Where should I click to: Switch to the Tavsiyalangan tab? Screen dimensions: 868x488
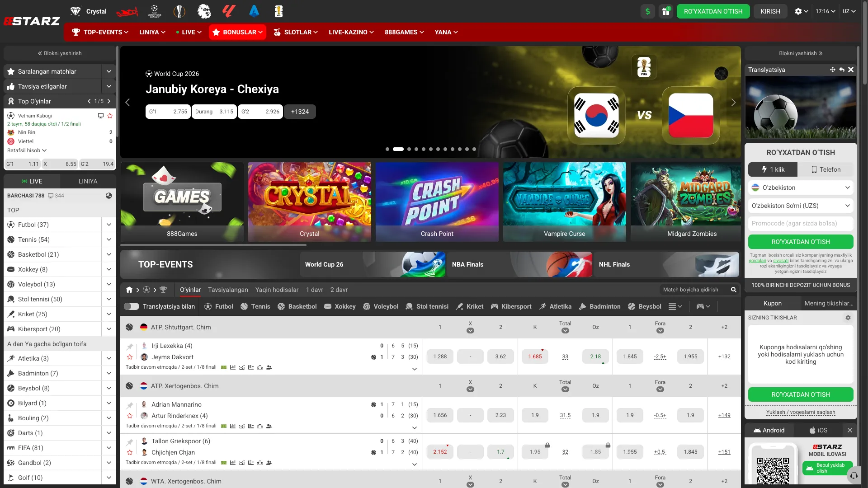pyautogui.click(x=228, y=290)
